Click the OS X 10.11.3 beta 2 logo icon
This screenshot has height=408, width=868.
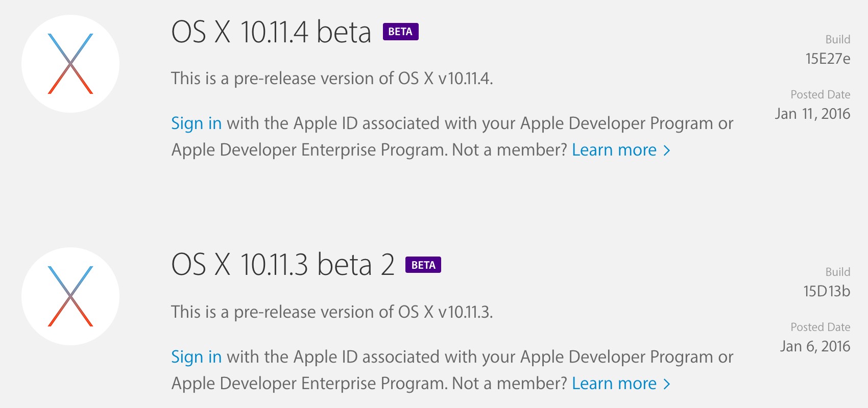(x=70, y=296)
